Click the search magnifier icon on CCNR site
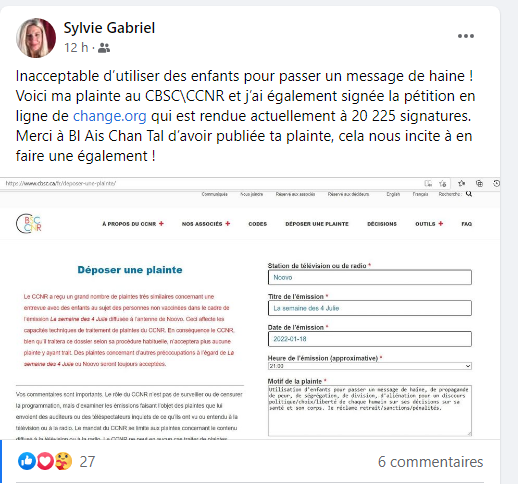The height and width of the screenshot is (484, 518). point(469,194)
